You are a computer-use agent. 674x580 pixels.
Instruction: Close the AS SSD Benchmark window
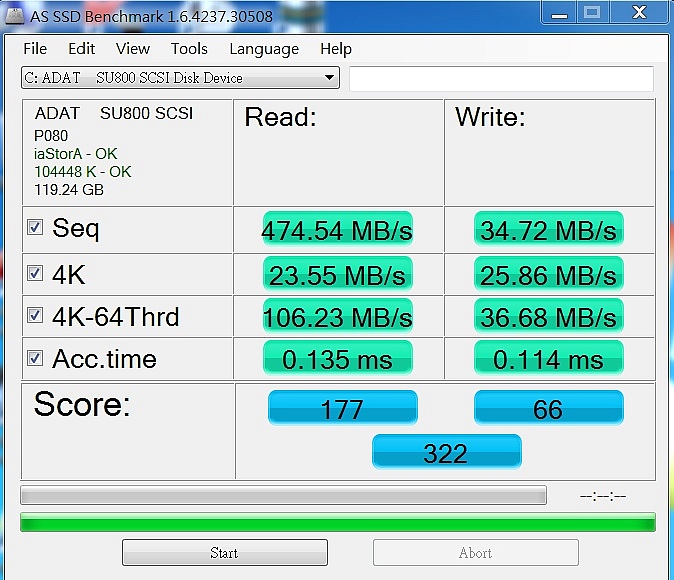[639, 12]
